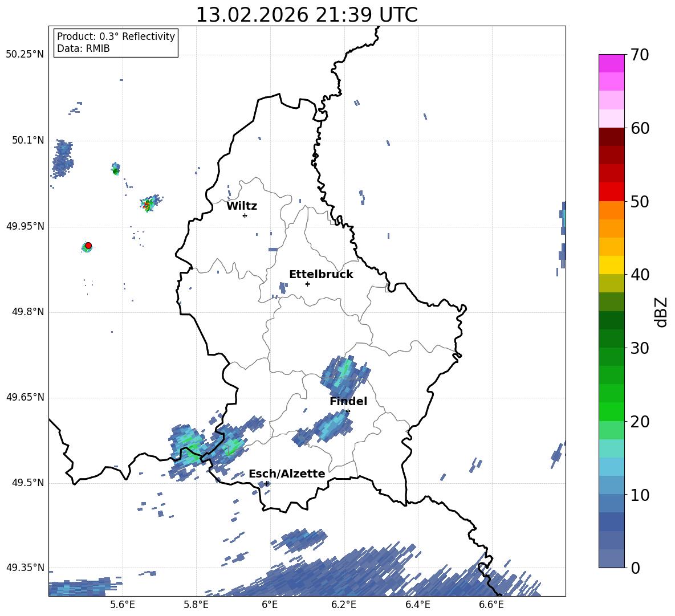The height and width of the screenshot is (616, 675).
Task: Click the 70 value on colorbar
Action: click(x=640, y=55)
